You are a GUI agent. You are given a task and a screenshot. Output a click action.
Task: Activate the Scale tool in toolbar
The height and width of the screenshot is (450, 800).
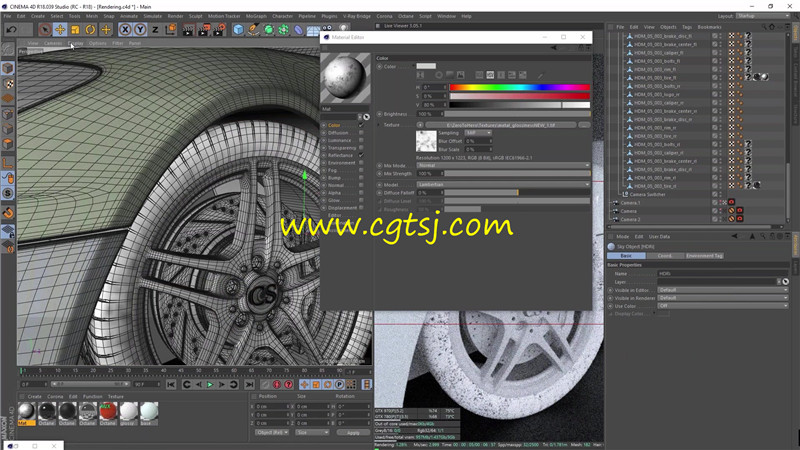click(x=76, y=30)
